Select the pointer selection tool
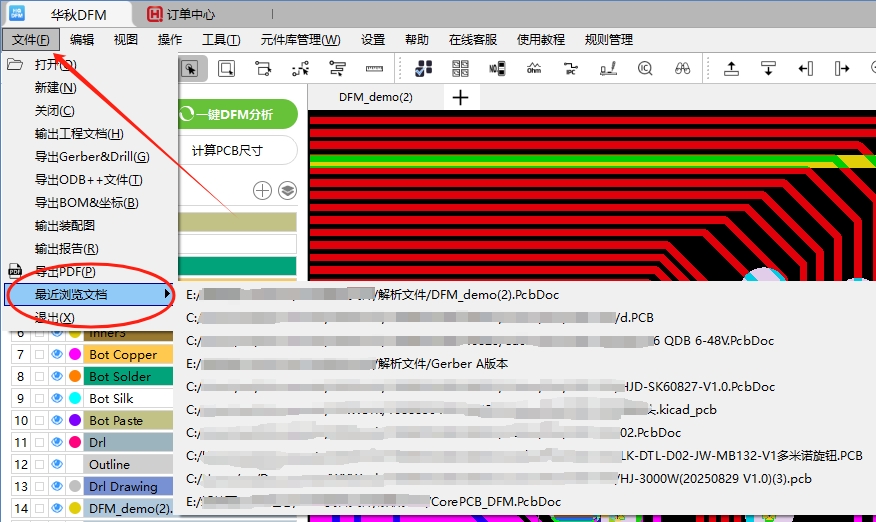Viewport: 876px width, 522px height. 191,69
